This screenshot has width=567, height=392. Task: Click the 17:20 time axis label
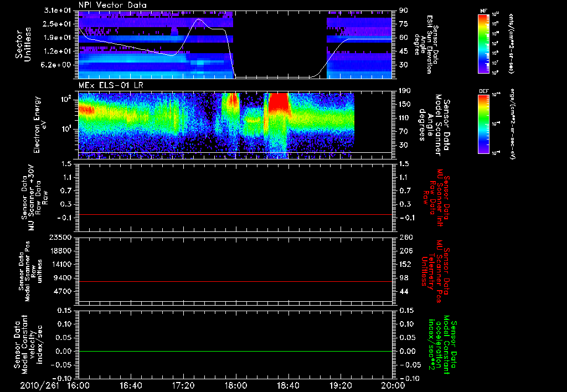pos(183,385)
